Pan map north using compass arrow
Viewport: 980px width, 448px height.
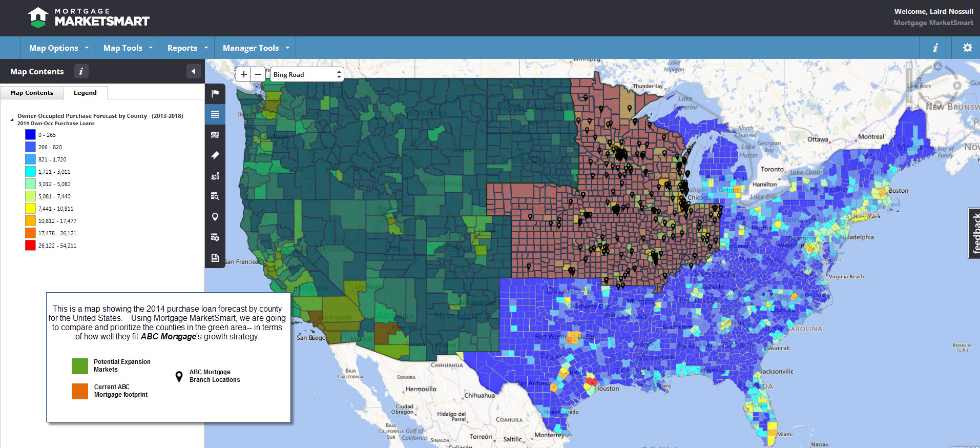[x=937, y=66]
